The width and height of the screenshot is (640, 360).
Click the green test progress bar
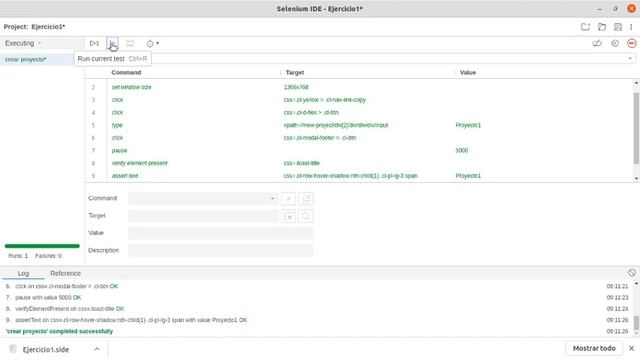42,246
